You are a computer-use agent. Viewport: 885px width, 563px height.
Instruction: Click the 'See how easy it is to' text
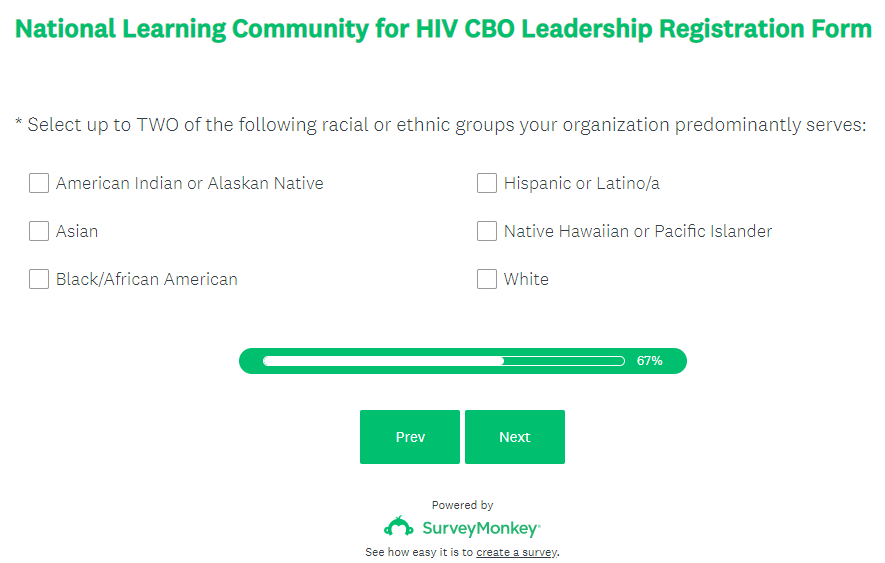coord(419,552)
